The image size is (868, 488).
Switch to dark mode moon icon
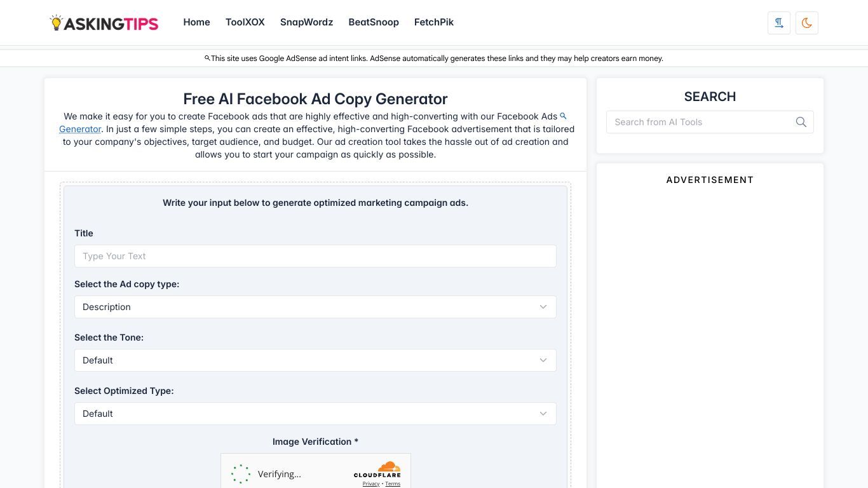click(807, 23)
